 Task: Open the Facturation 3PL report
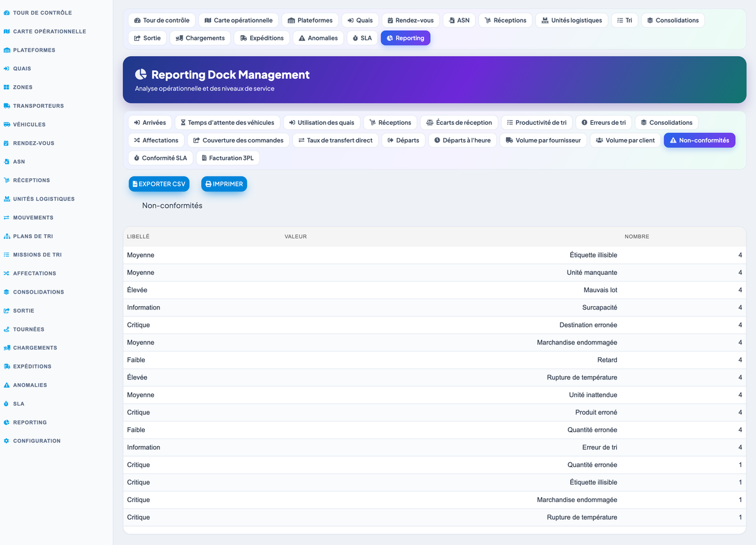coord(227,158)
